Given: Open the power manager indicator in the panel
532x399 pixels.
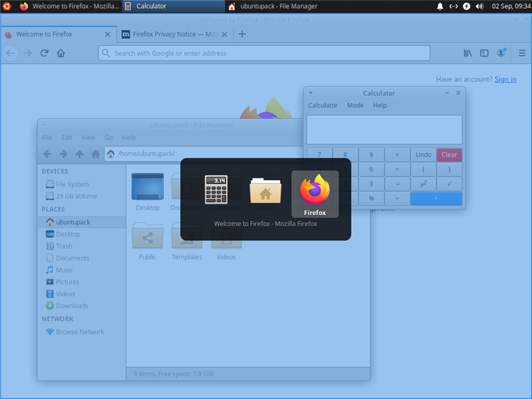Looking at the screenshot, I should point(467,6).
